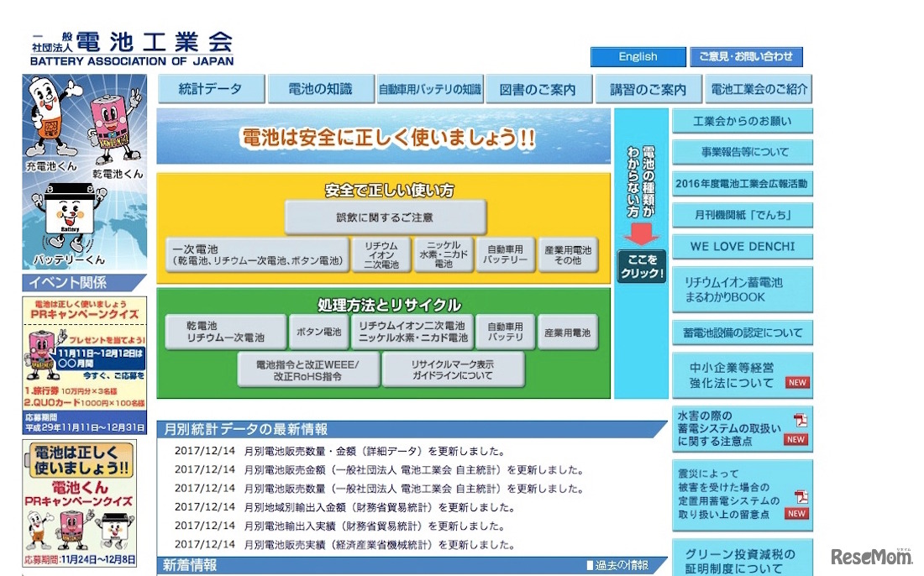Open ボタン電池 under 処理方法とリサイクル

[x=318, y=333]
